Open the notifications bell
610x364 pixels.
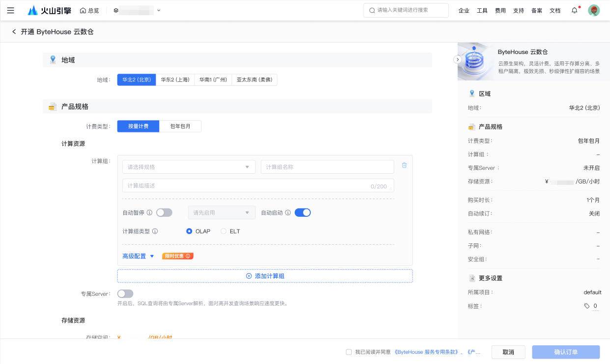(574, 10)
